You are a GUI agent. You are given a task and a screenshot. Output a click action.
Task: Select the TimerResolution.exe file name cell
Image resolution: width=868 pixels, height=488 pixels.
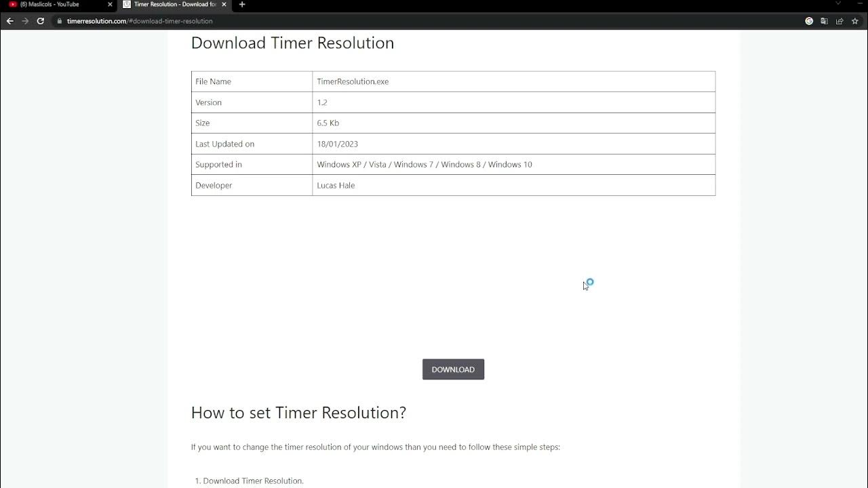[513, 81]
